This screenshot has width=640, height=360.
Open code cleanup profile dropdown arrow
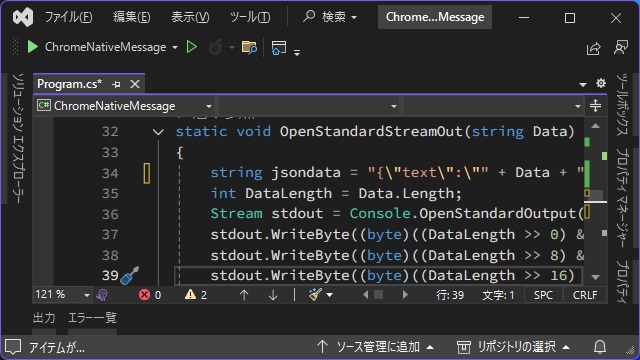pos(329,295)
